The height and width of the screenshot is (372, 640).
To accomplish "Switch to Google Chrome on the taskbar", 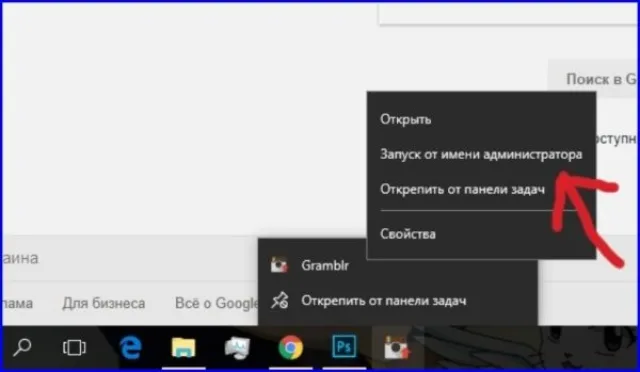I will 291,347.
